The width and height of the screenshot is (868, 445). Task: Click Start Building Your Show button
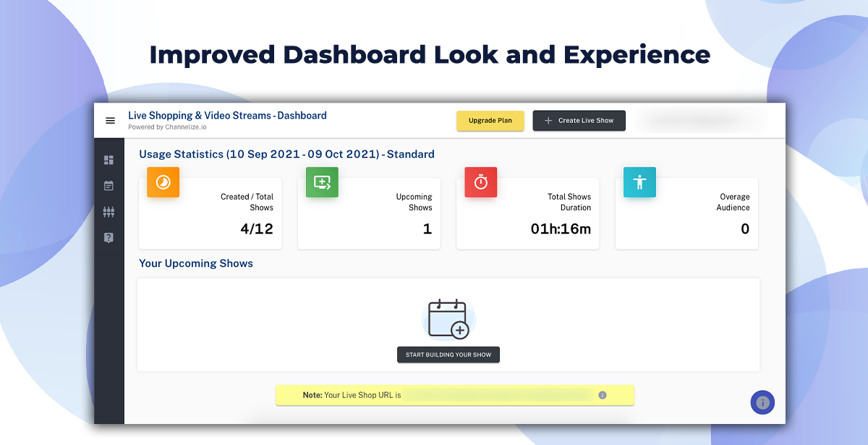click(448, 355)
